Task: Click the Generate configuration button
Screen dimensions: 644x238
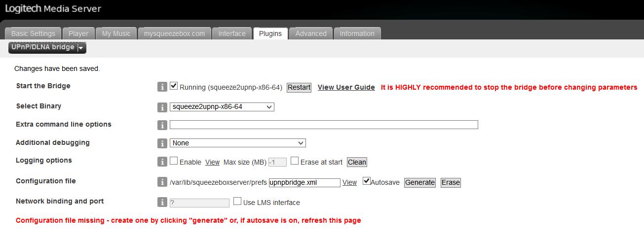Action: coord(420,182)
